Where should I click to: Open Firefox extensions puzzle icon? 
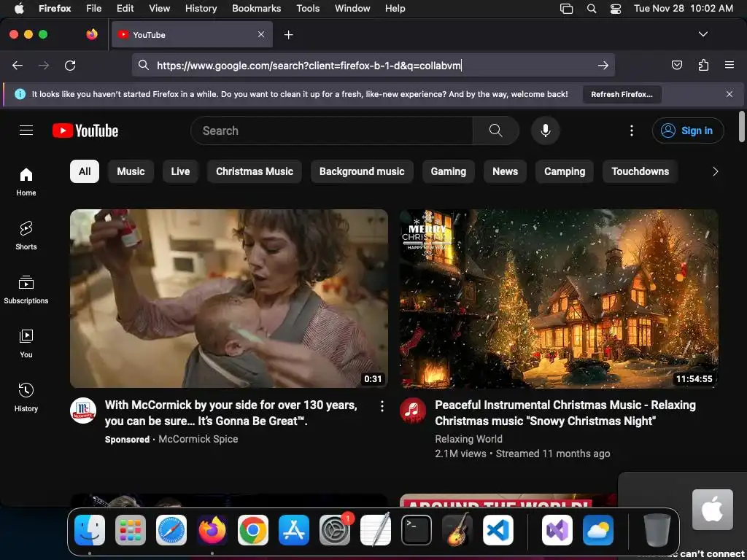coord(704,65)
